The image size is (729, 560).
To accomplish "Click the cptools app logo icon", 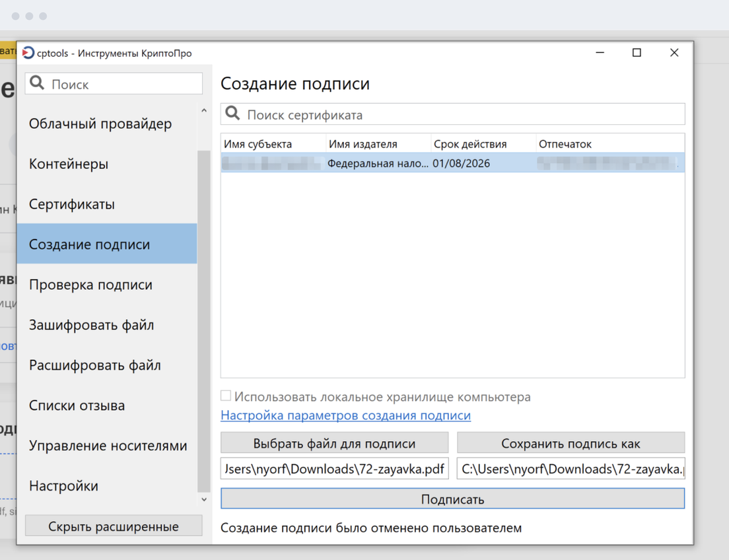I will 28,53.
